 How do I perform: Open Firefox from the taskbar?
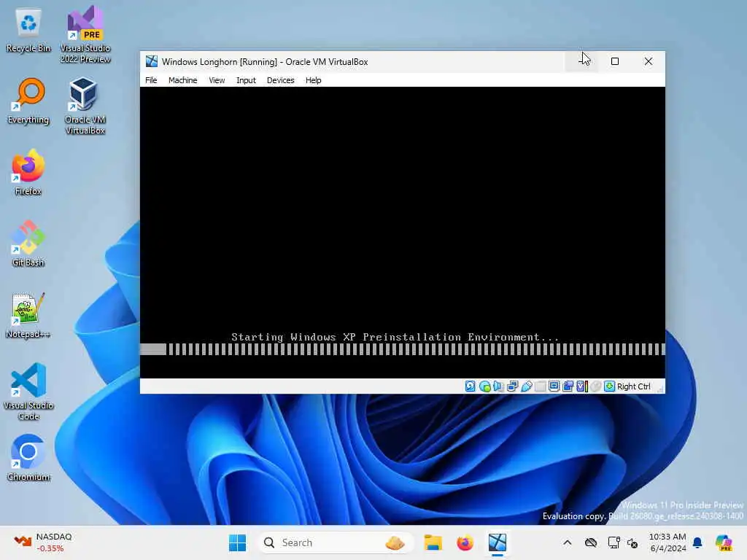point(465,542)
